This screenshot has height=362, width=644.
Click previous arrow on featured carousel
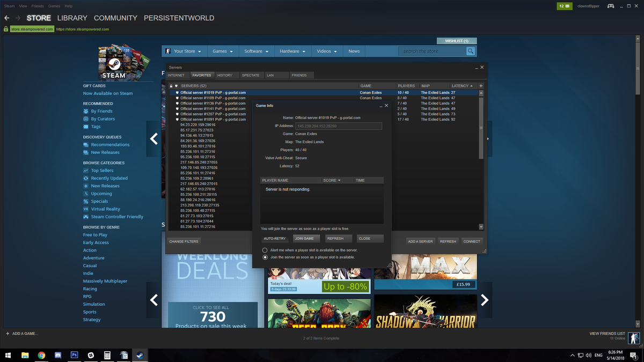click(154, 139)
